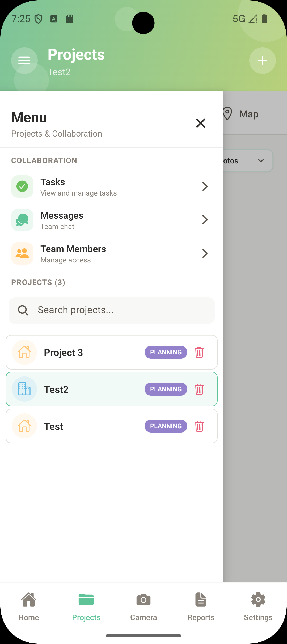Open the partially hidden photos dropdown

click(248, 161)
